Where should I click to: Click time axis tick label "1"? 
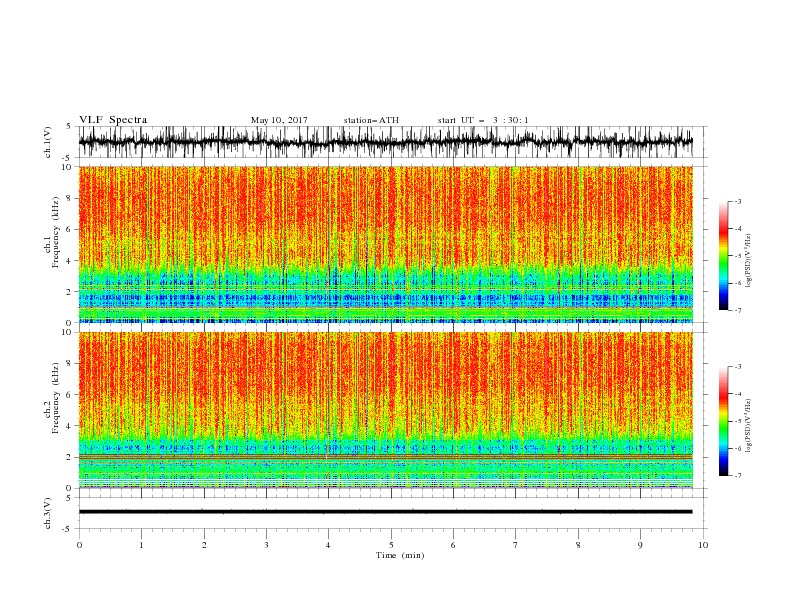(x=141, y=545)
